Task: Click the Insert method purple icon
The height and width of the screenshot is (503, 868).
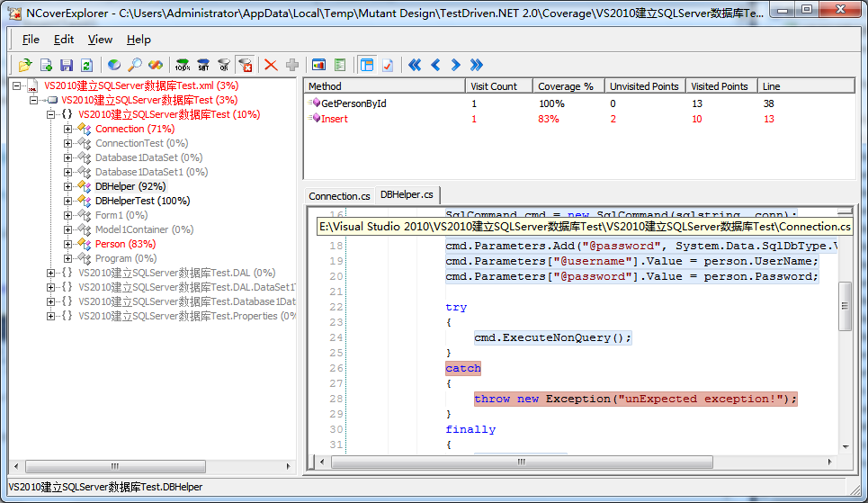Action: (315, 118)
